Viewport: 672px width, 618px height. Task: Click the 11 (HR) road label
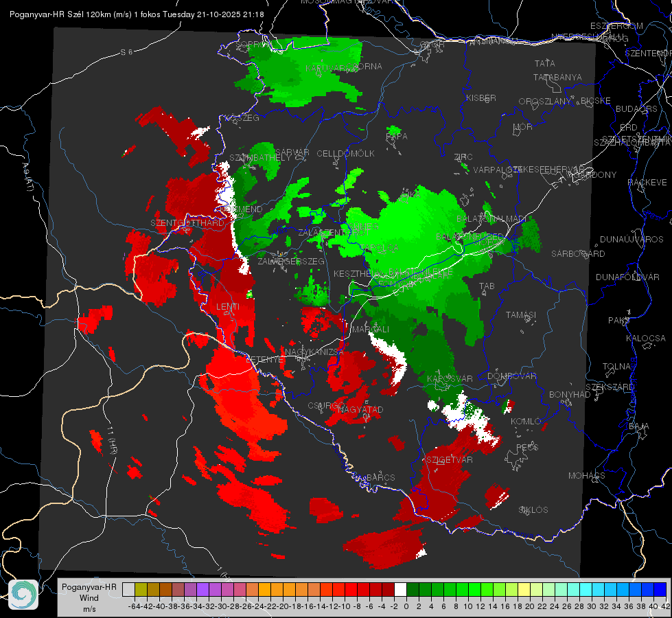(x=111, y=442)
